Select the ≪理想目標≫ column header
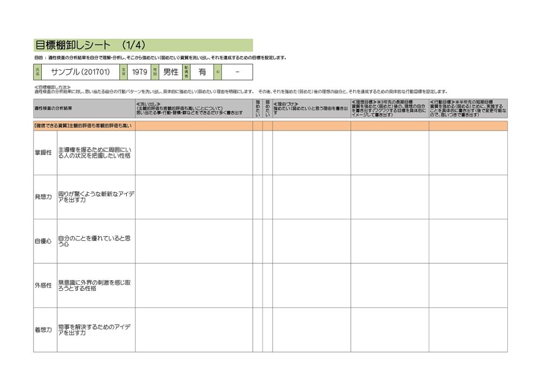 point(390,108)
